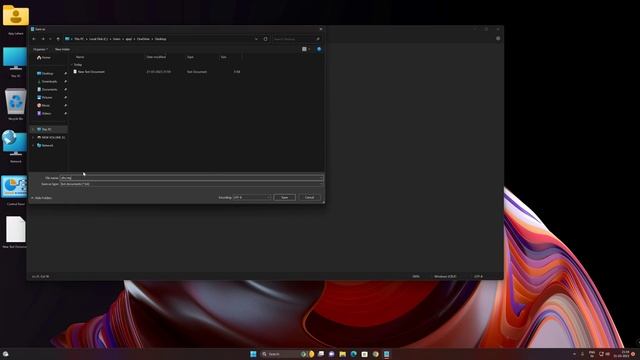Image resolution: width=640 pixels, height=360 pixels.
Task: Expand the Network tree node
Action: click(33, 145)
